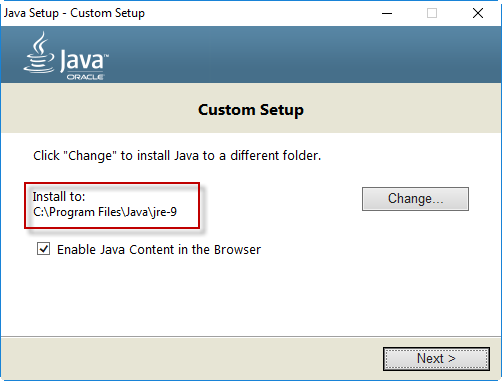The image size is (502, 381).
Task: Uncheck Enable Java Content in the Browser
Action: (44, 249)
